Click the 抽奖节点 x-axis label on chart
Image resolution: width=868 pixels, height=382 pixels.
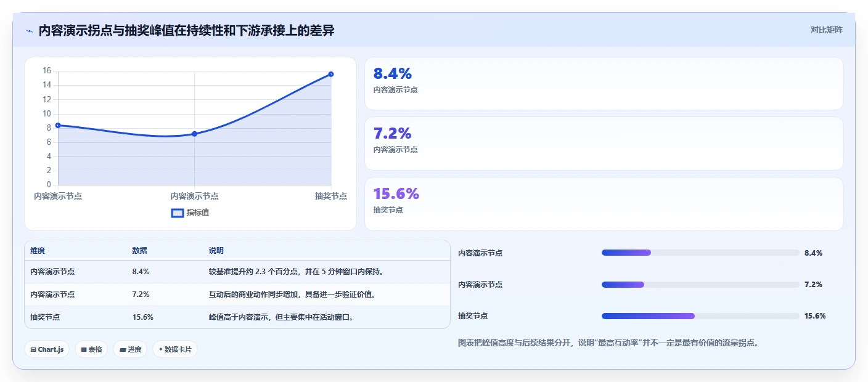click(331, 196)
